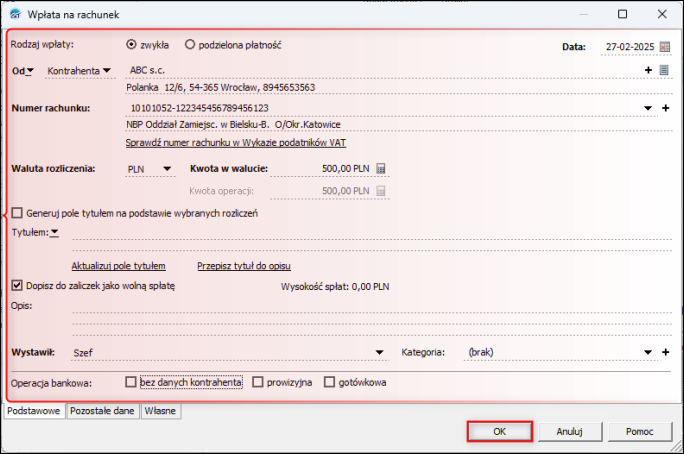Add new category with plus icon
Screen dimensions: 684x454
(x=666, y=352)
